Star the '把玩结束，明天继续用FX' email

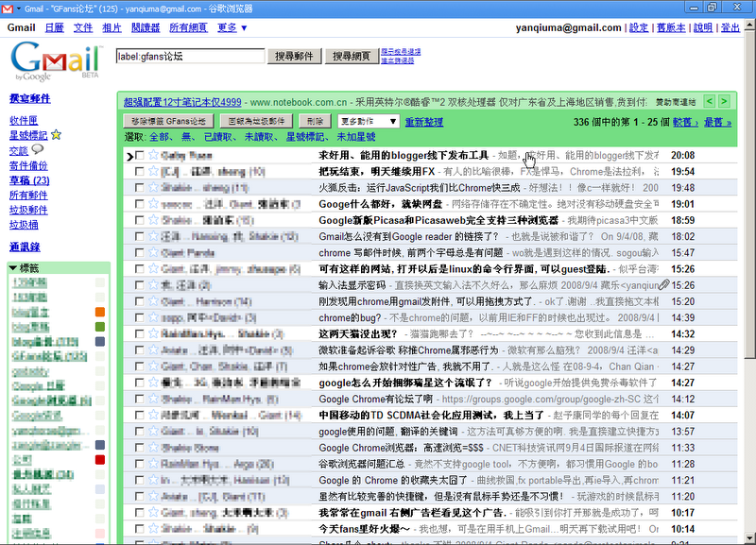[153, 171]
